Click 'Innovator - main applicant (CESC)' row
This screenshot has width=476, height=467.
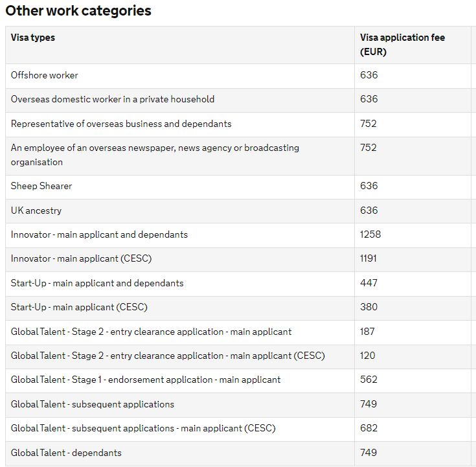tap(81, 258)
